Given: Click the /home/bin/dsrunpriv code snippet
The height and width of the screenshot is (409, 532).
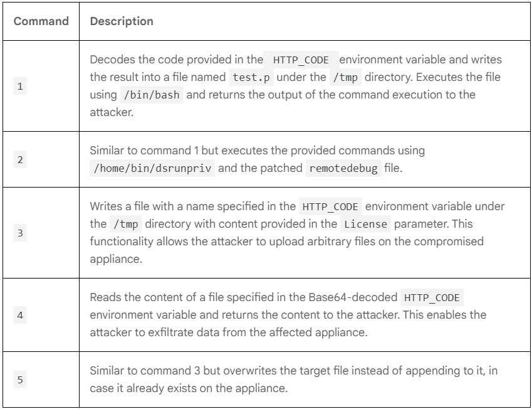Looking at the screenshot, I should pyautogui.click(x=152, y=168).
